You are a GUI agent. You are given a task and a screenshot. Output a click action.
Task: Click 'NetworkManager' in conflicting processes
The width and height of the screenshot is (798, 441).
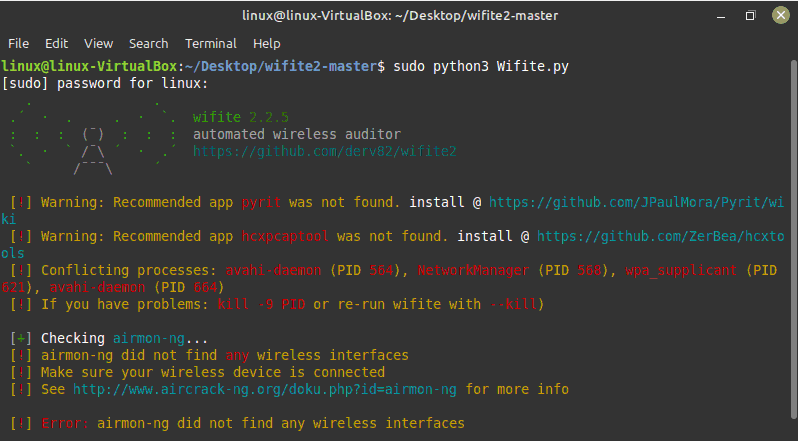click(x=473, y=271)
